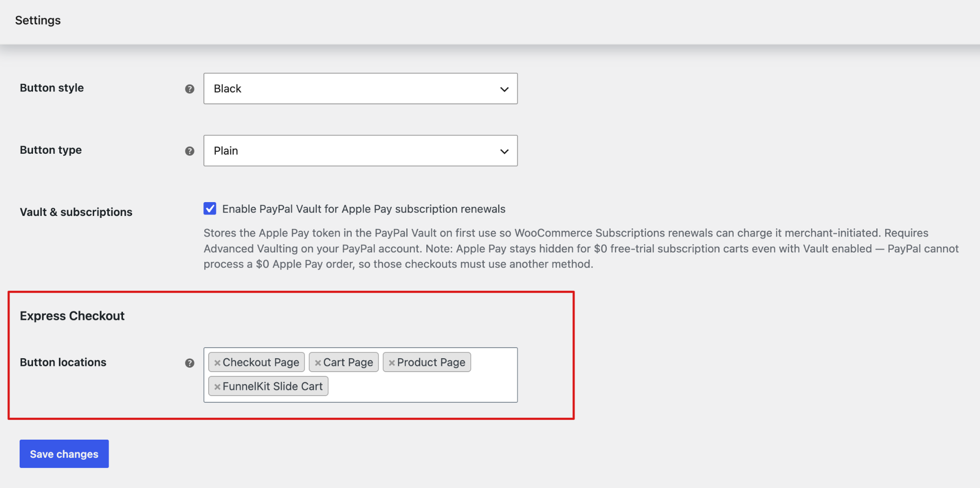This screenshot has height=488, width=980.
Task: Open the Button type dropdown showing Plain
Action: point(360,151)
